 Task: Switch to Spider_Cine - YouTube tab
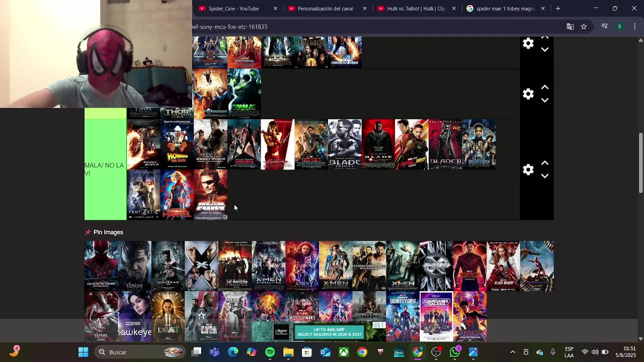(233, 9)
